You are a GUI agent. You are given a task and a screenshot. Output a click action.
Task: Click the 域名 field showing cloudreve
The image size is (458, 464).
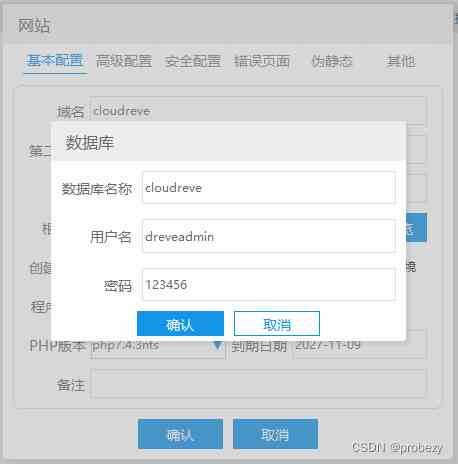[x=259, y=110]
